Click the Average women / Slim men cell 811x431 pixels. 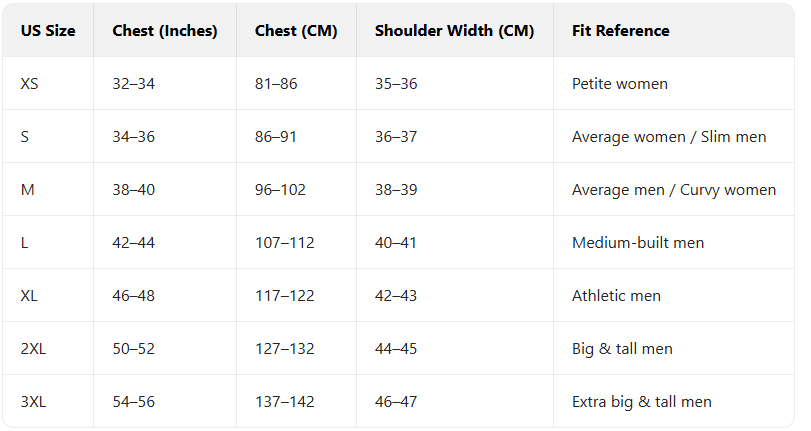[x=669, y=137]
